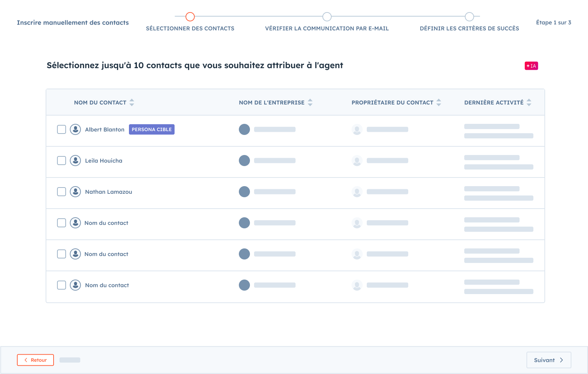Check the box for Albert Blanton
Screen dimensions: 588x374
pyautogui.click(x=62, y=129)
